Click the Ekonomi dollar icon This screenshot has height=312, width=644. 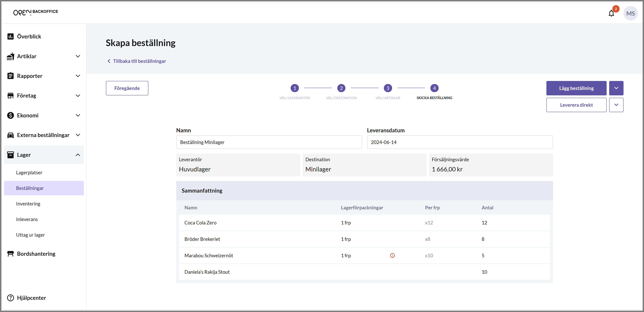(x=10, y=115)
